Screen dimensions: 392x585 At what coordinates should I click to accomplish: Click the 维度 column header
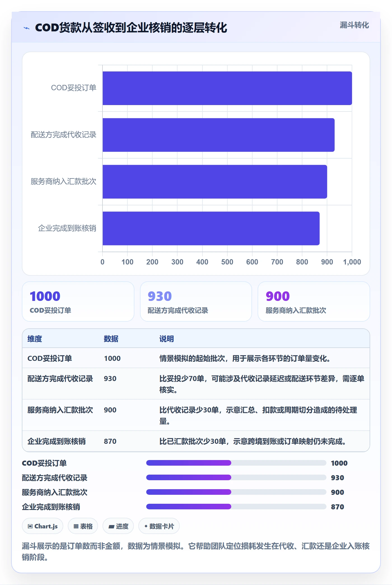[35, 339]
